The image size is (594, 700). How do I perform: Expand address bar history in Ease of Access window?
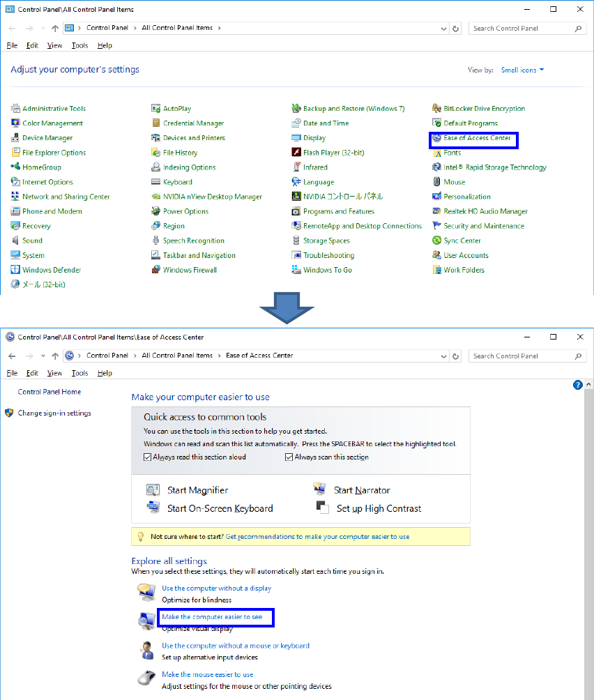[x=443, y=356]
